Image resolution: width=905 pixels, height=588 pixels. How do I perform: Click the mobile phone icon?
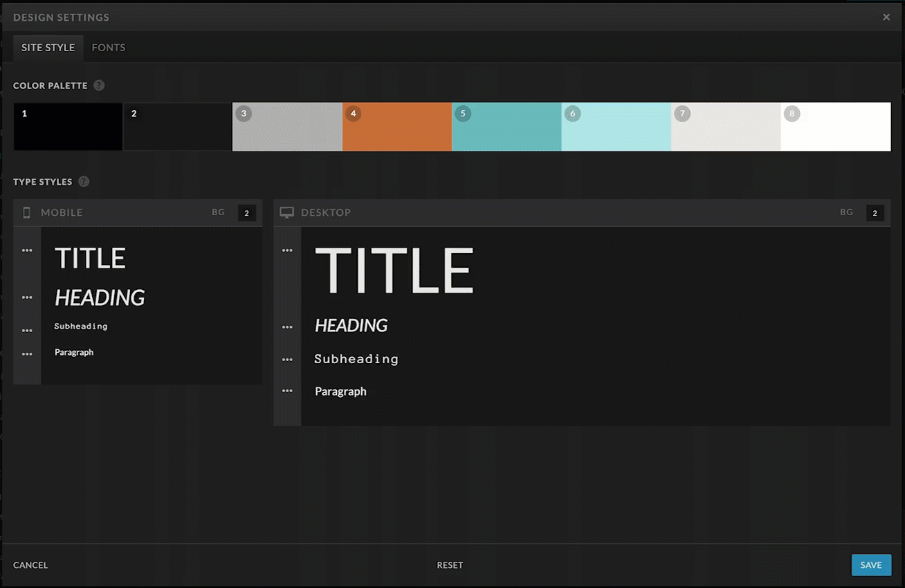[x=27, y=213]
